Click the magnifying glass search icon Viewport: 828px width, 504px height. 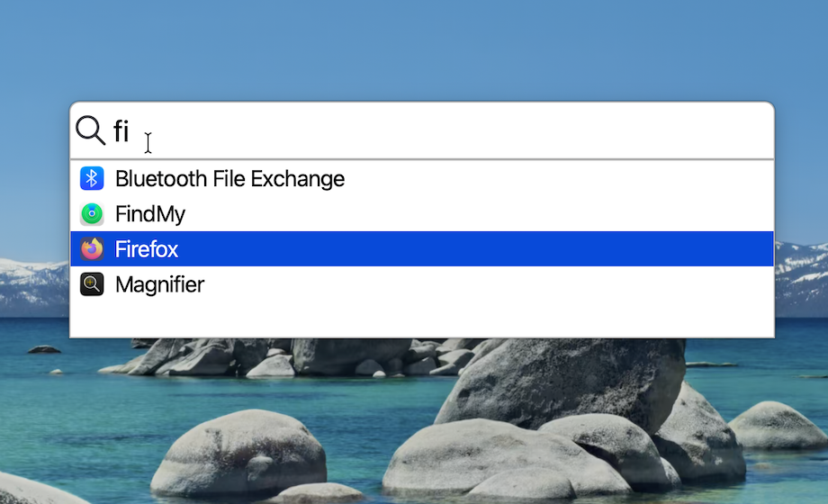pyautogui.click(x=90, y=130)
